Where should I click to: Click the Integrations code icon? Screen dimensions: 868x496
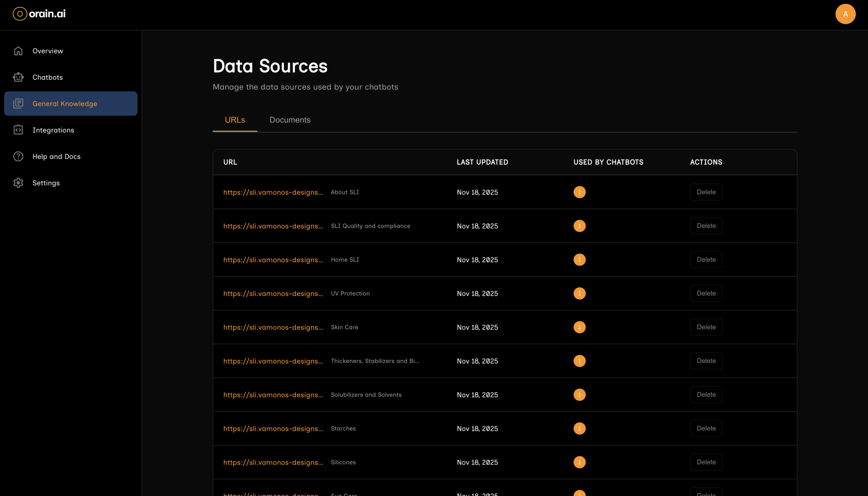coord(18,130)
